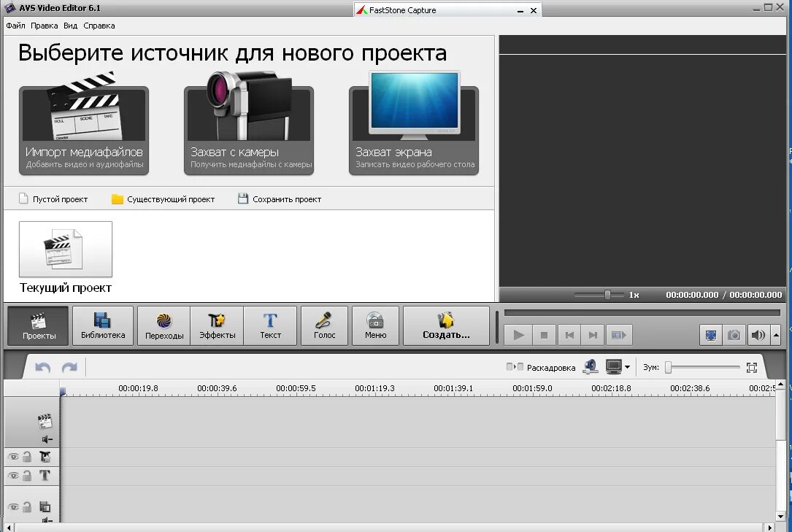792x532 pixels.
Task: Start playback with the Play button
Action: point(518,335)
